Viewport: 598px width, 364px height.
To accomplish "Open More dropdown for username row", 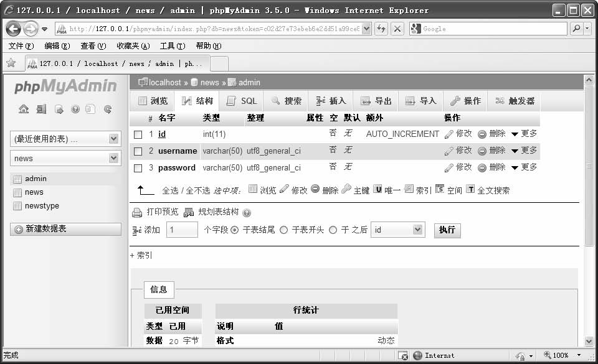I will tap(524, 151).
